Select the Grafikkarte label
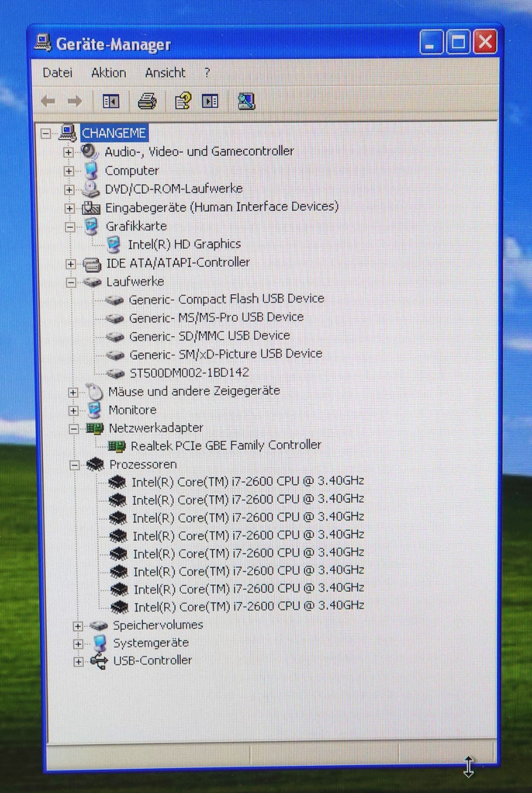 pyautogui.click(x=136, y=226)
